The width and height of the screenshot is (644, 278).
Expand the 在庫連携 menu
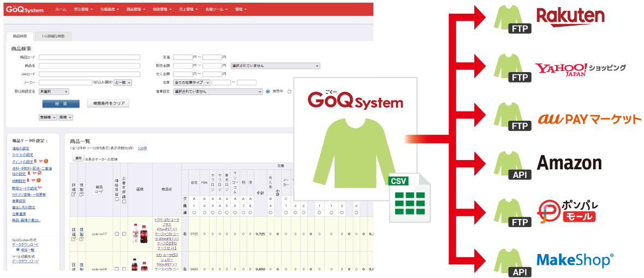tap(109, 9)
